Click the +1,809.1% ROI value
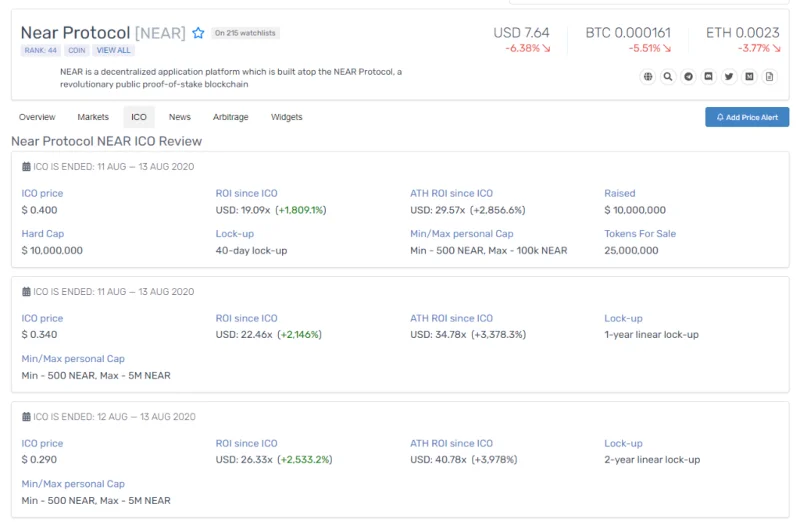Screen dimensions: 800x522 pyautogui.click(x=301, y=210)
